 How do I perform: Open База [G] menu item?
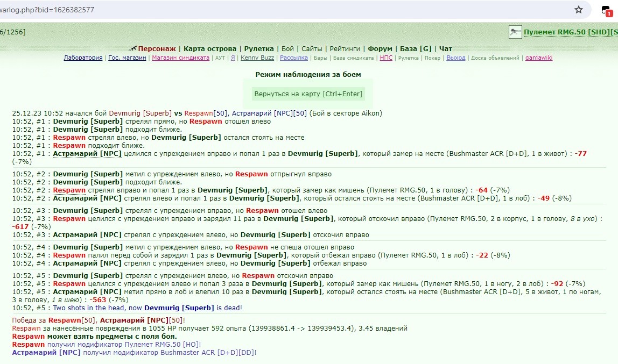tap(416, 49)
